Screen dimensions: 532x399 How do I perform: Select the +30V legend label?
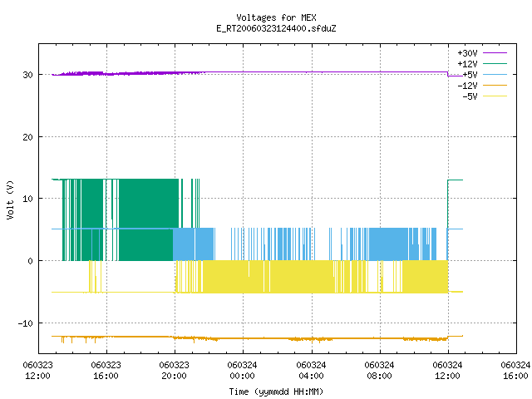coord(467,53)
